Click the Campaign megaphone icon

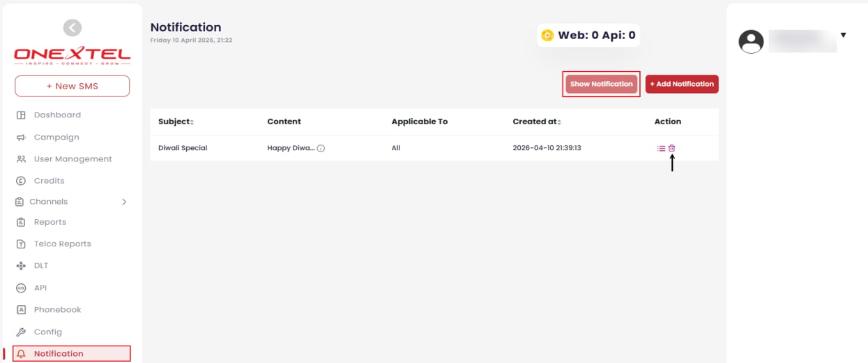click(21, 138)
